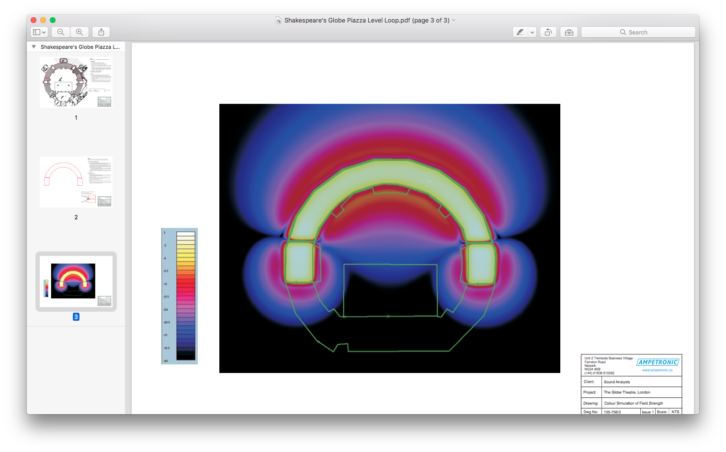This screenshot has width=726, height=452.
Task: Collapse the Shakespeare's Globe Piazza sidebar group
Action: (34, 47)
